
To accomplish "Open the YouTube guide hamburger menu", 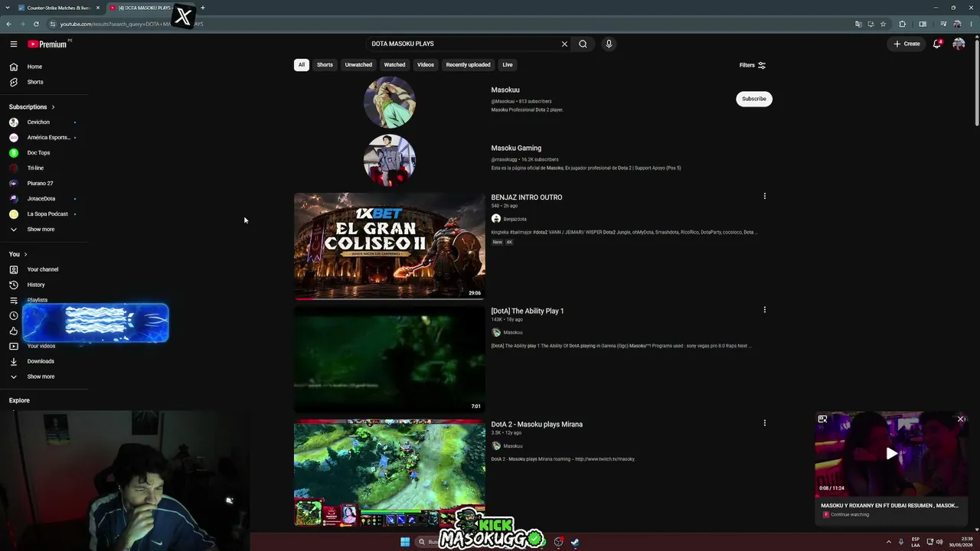I will tap(14, 44).
